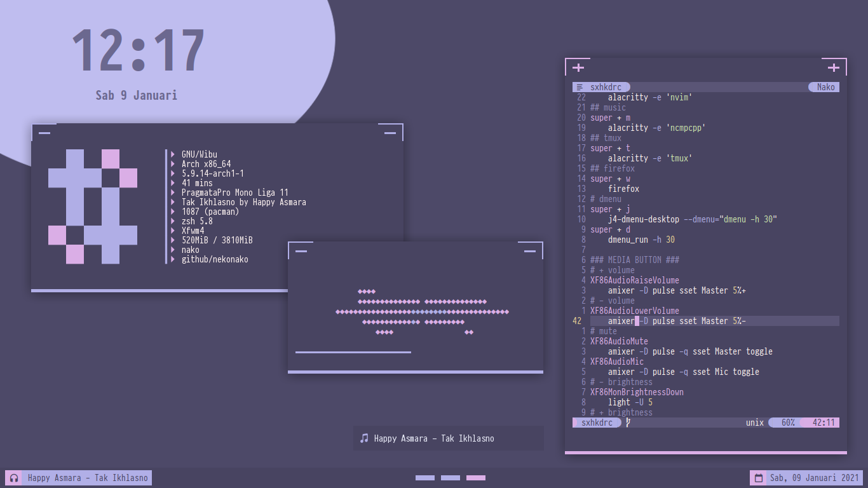
Task: Place cursor on the alacritty -e 'nvim' line
Action: (x=649, y=97)
